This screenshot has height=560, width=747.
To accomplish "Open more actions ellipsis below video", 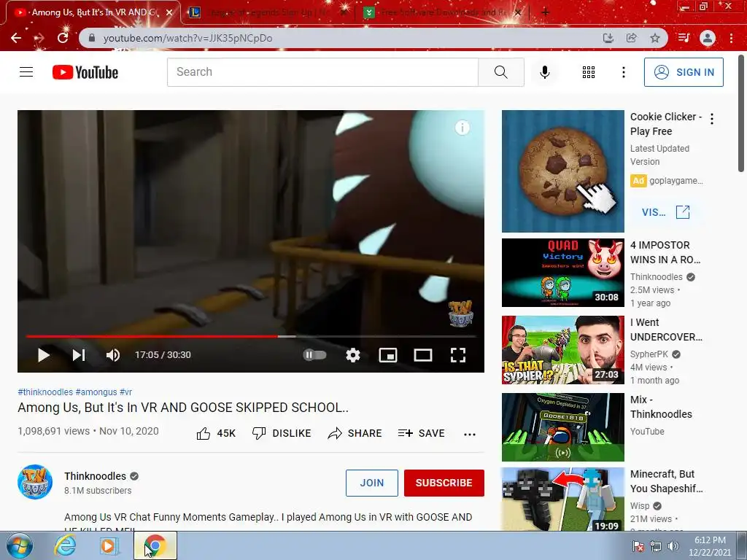I will [x=470, y=434].
